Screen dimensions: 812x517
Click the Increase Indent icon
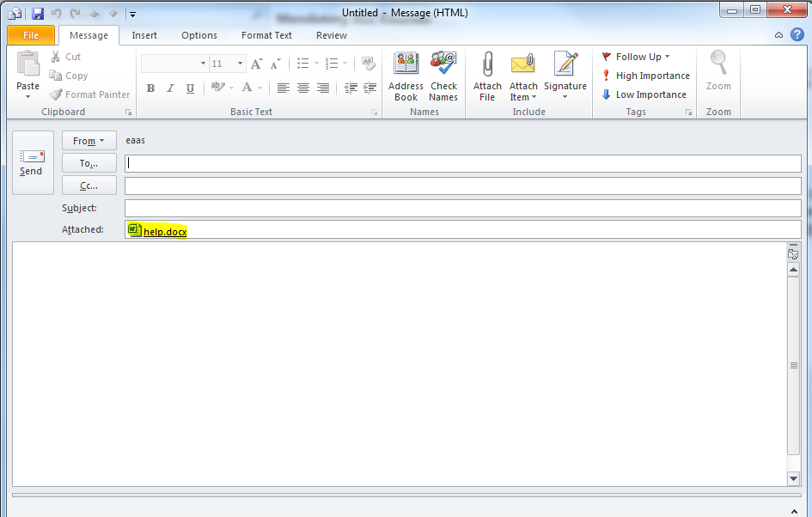pos(369,88)
